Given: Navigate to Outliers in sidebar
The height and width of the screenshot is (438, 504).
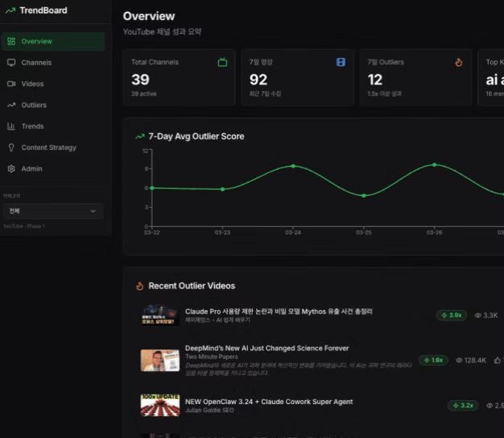Looking at the screenshot, I should click(x=53, y=105).
